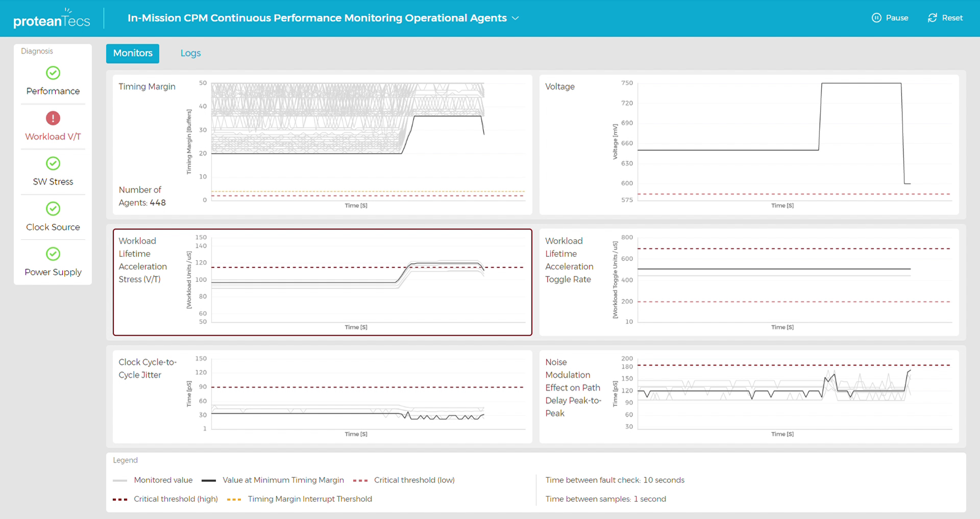The width and height of the screenshot is (980, 519).
Task: Click the Clock Source green checkmark icon
Action: click(53, 208)
